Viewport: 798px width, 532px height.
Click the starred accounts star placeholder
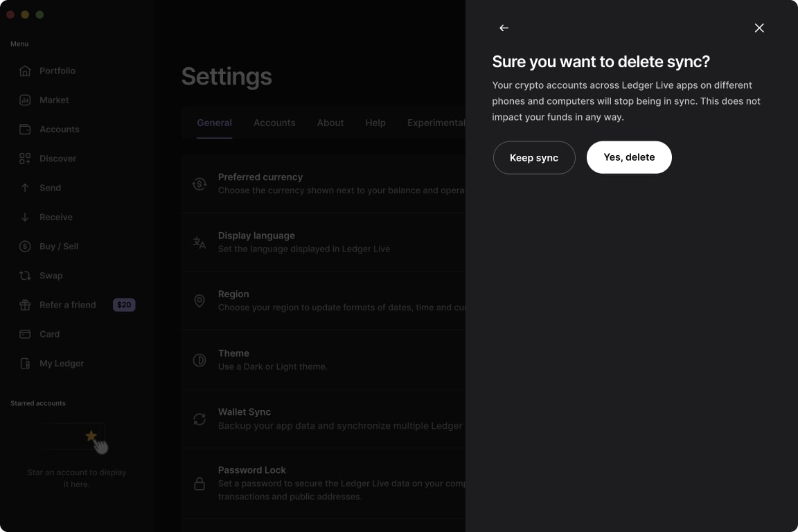[x=91, y=436]
